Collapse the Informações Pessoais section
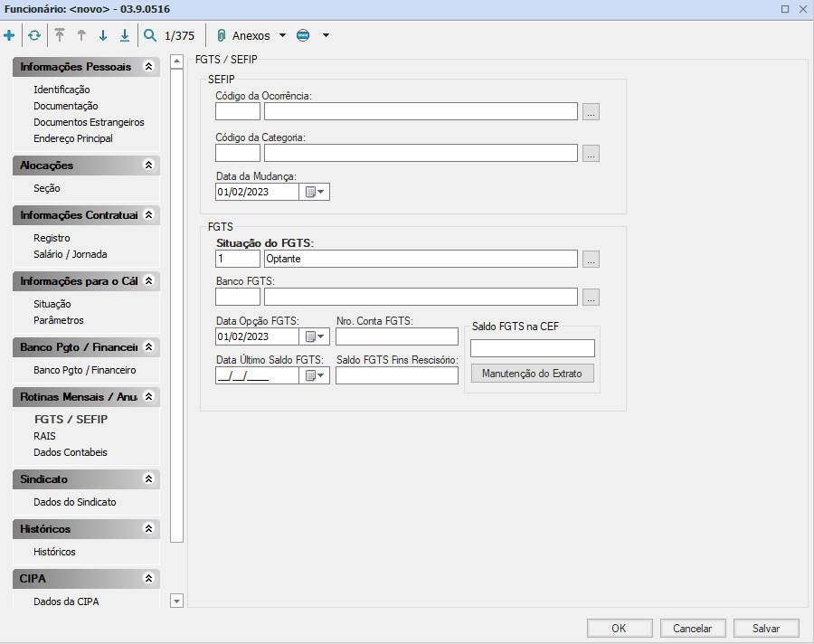 (x=149, y=67)
